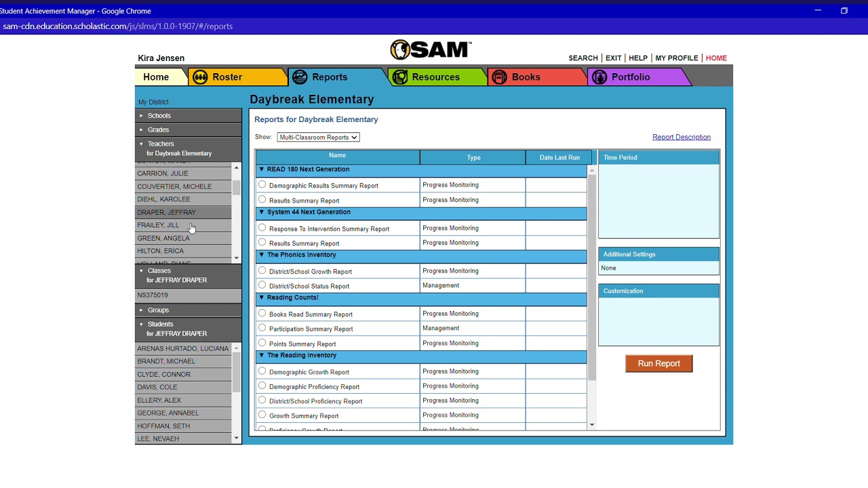
Task: Select Demographic Growth Report radio button
Action: pyautogui.click(x=262, y=371)
